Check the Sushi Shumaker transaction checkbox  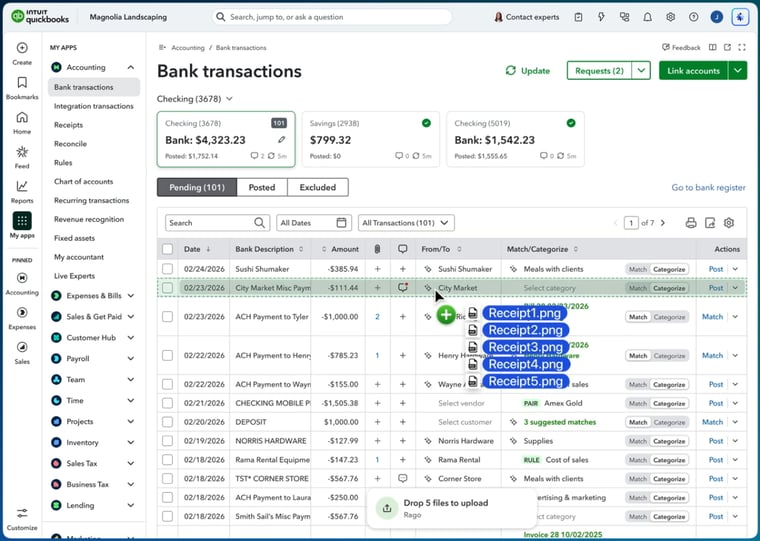[x=167, y=269]
